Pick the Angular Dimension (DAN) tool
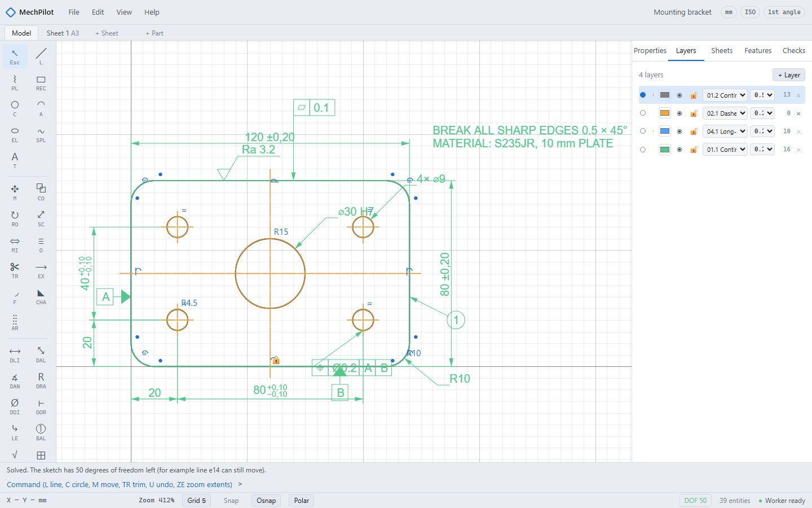The image size is (812, 508). 15,380
